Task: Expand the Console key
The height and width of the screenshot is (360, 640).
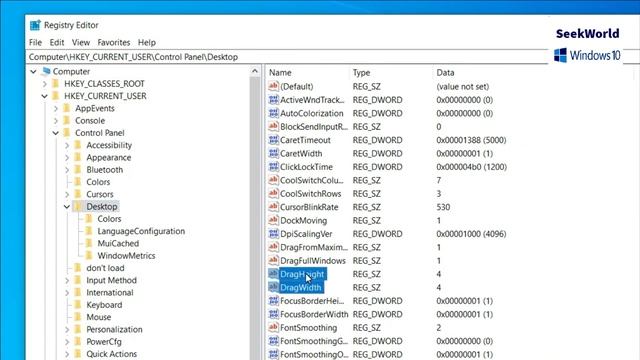Action: 56,121
